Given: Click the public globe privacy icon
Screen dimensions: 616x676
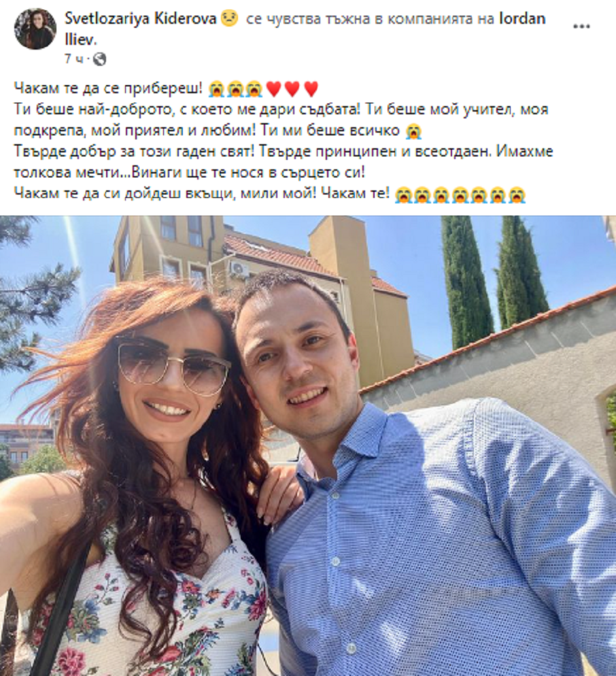Looking at the screenshot, I should (99, 59).
